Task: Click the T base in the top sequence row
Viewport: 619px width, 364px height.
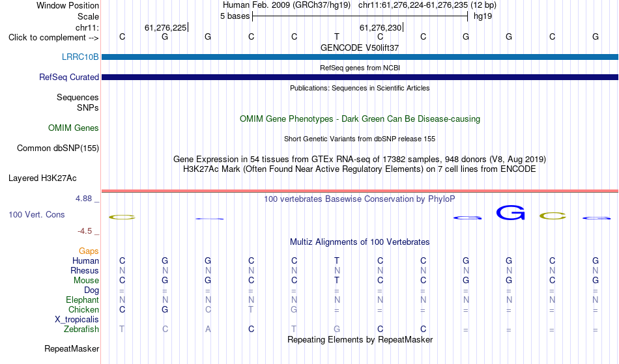Action: pyautogui.click(x=337, y=36)
